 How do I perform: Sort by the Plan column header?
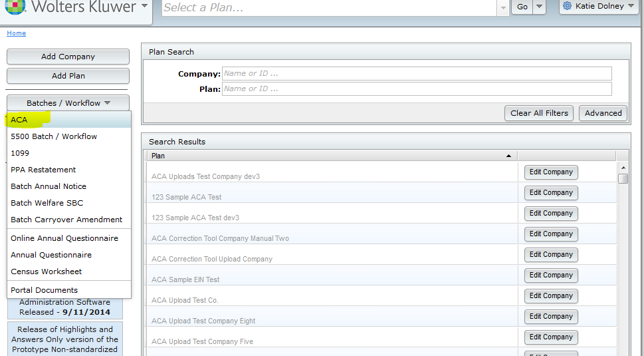[x=332, y=156]
